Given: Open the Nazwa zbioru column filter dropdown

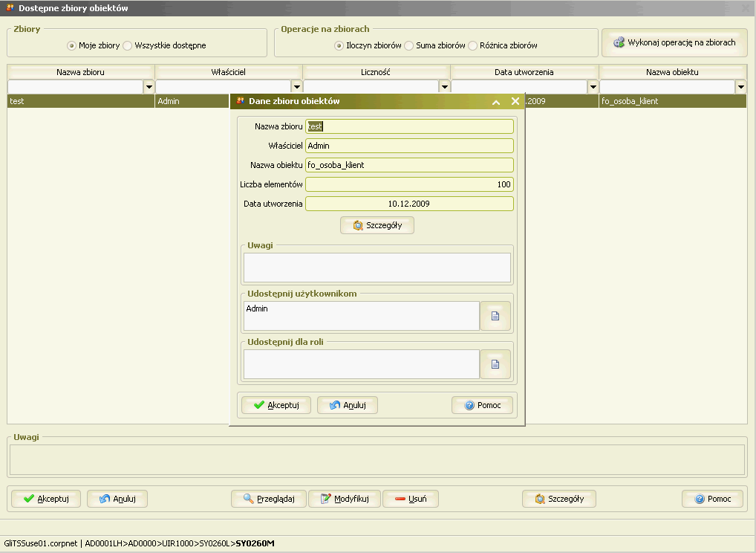Looking at the screenshot, I should [x=149, y=87].
